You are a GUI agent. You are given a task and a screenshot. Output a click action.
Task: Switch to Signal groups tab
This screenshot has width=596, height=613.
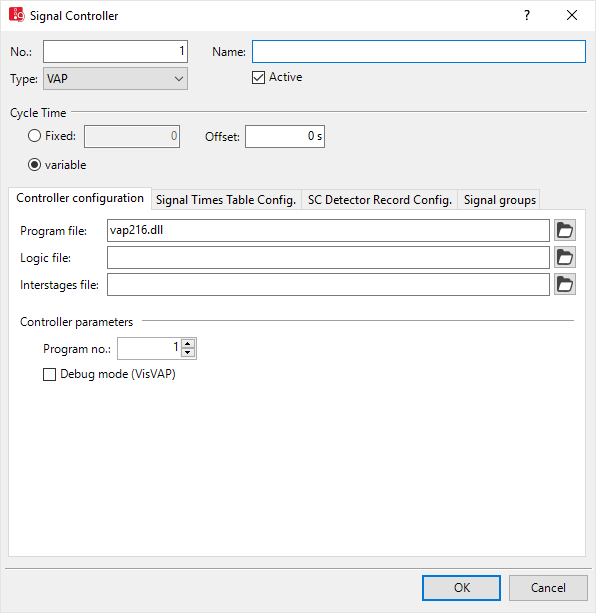tap(499, 200)
